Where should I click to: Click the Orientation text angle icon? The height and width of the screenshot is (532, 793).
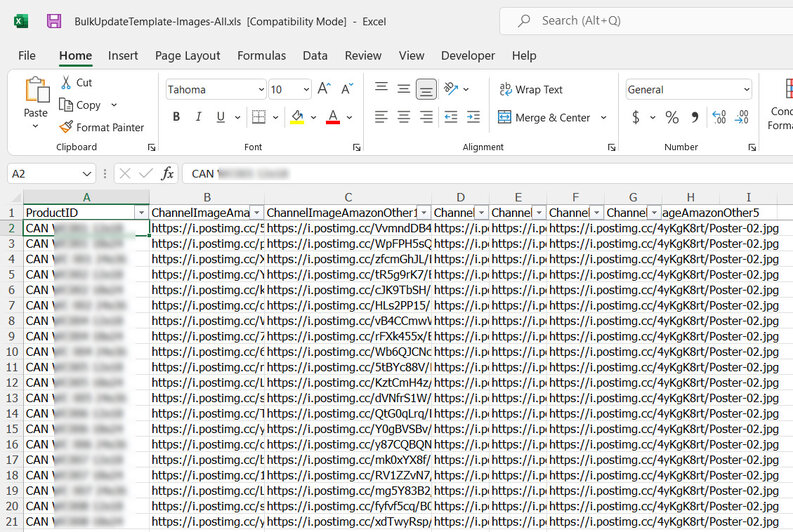click(x=451, y=89)
